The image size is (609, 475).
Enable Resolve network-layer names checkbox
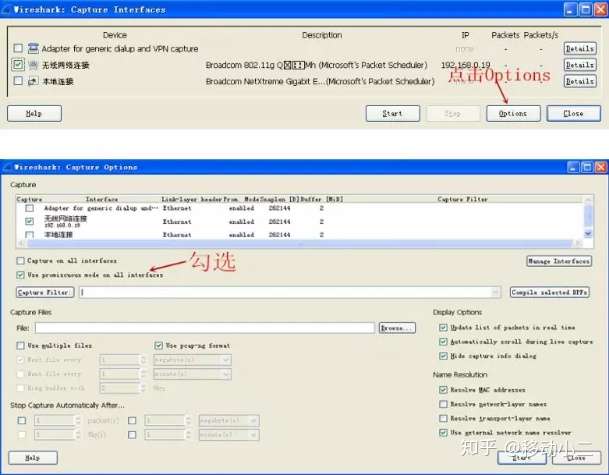[x=443, y=404]
